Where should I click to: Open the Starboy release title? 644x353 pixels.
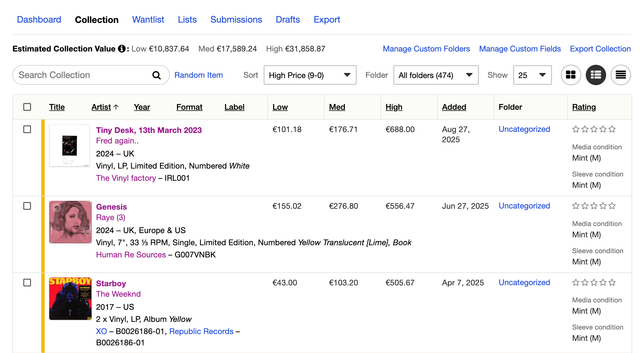(111, 283)
